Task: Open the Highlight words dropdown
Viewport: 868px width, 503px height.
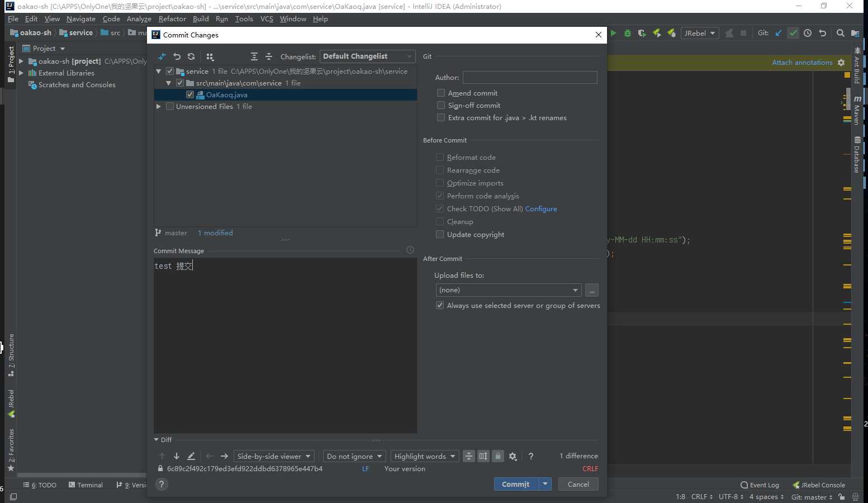Action: pyautogui.click(x=425, y=456)
